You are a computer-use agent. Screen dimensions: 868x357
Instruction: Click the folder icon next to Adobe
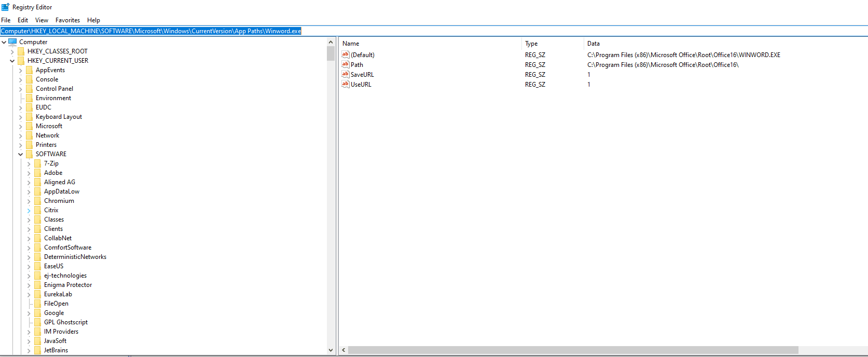click(x=37, y=173)
